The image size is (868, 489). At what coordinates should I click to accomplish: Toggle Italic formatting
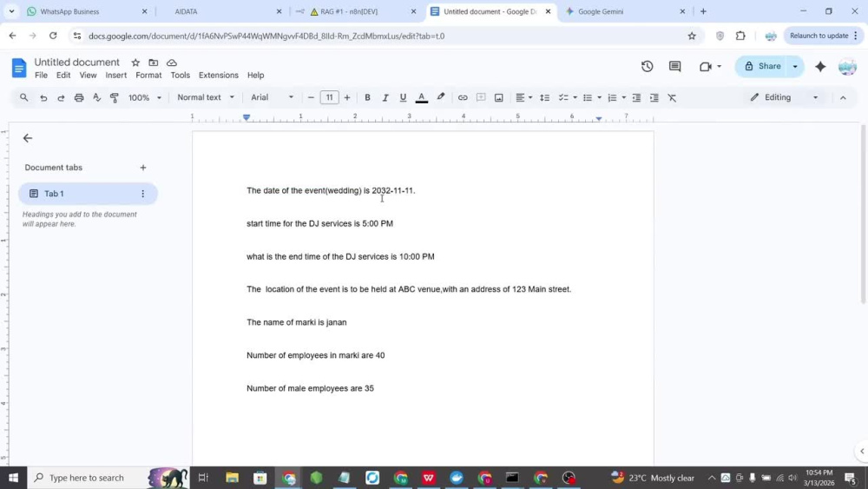(x=385, y=97)
